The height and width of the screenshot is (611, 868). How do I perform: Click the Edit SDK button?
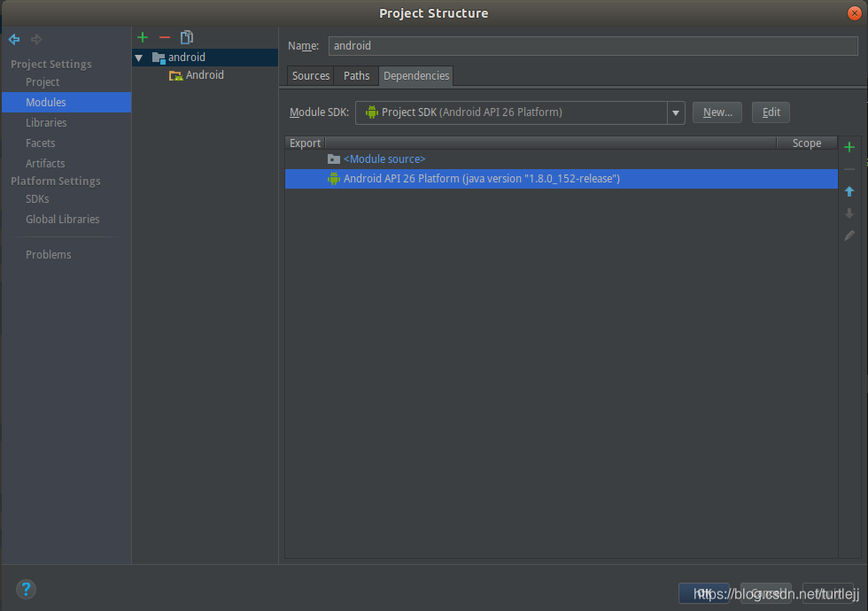tap(771, 112)
